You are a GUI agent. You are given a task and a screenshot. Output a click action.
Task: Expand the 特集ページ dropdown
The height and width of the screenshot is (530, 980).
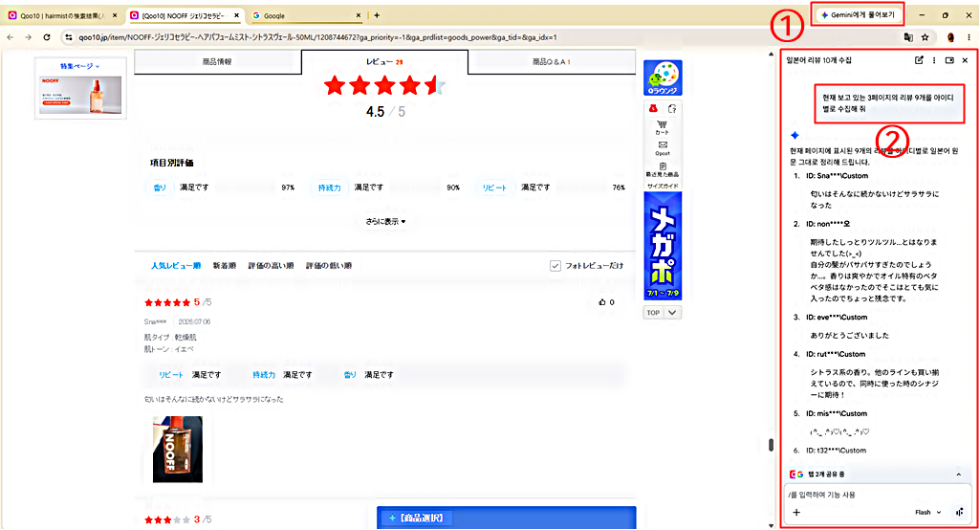pyautogui.click(x=80, y=66)
